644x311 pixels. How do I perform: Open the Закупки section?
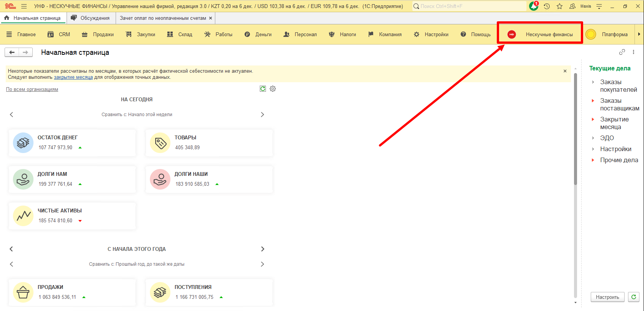tap(141, 34)
